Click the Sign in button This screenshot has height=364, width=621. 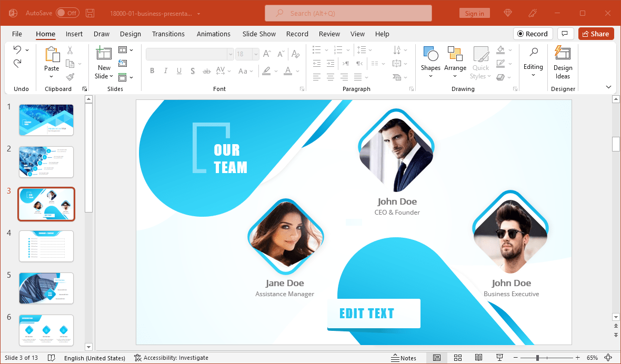coord(474,13)
